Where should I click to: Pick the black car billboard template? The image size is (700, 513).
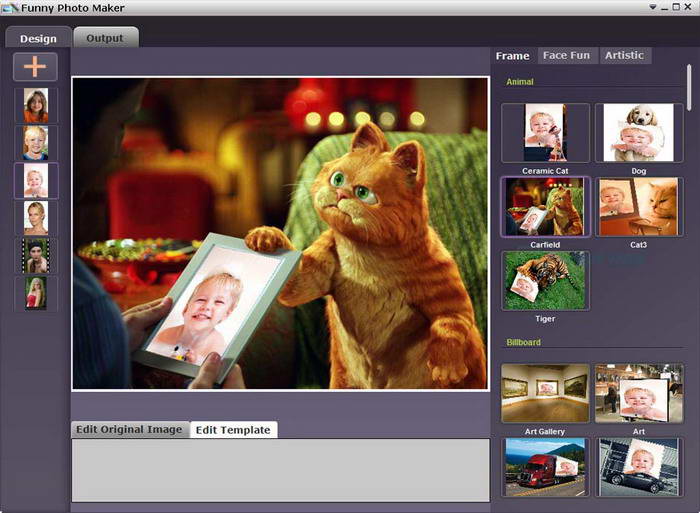(x=639, y=466)
